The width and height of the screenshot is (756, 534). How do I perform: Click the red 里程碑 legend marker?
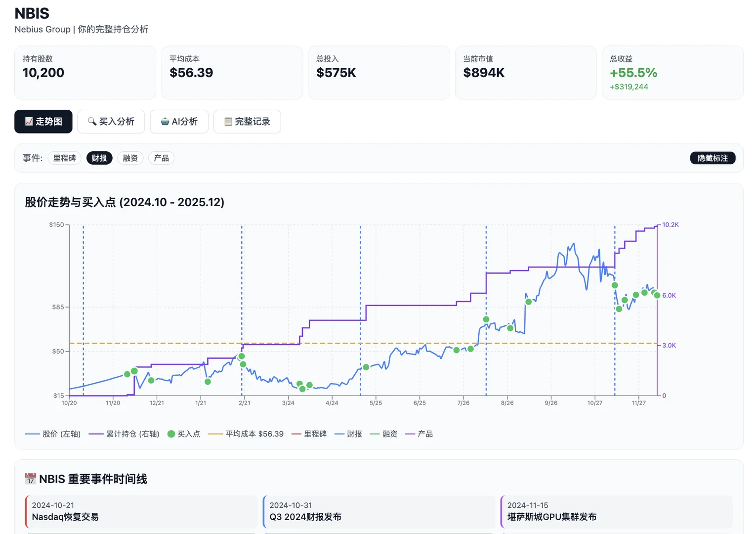click(x=296, y=434)
